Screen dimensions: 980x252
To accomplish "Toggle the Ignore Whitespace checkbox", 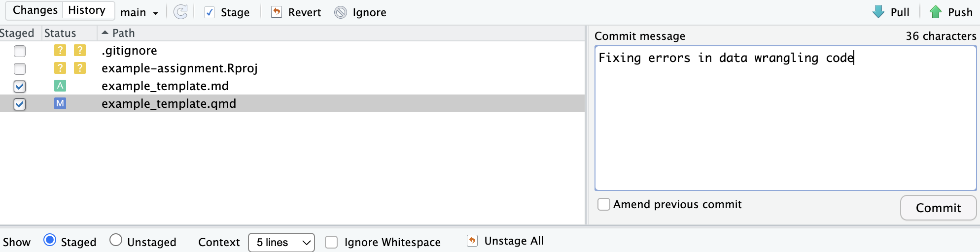I will pyautogui.click(x=331, y=242).
